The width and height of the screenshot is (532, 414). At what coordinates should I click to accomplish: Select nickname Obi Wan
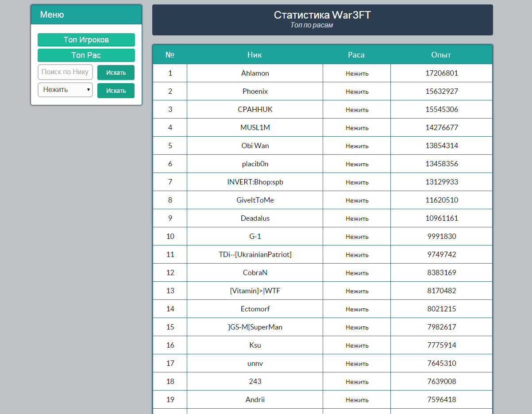coord(255,146)
